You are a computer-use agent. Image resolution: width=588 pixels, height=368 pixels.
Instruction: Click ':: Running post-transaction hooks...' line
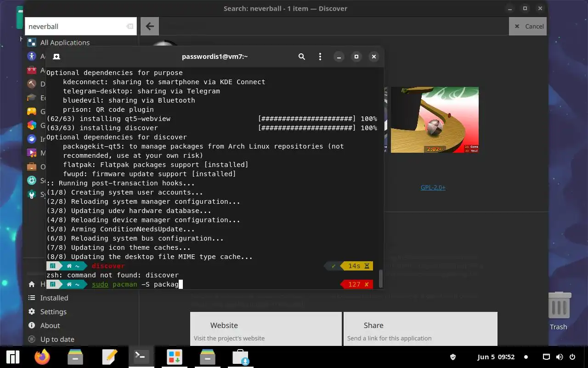[x=120, y=183]
